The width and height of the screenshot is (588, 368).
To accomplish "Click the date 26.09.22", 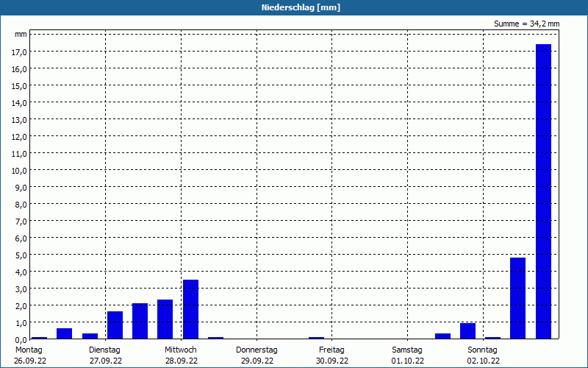I will click(30, 361).
